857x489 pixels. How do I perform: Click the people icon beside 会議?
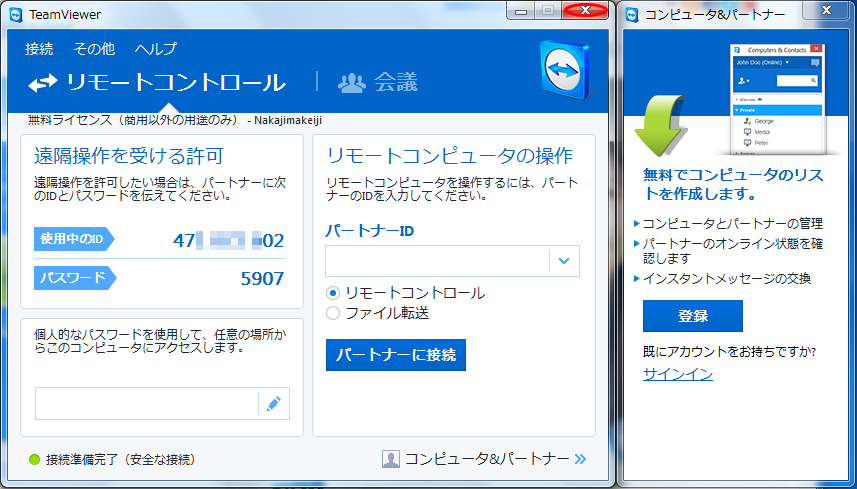click(351, 83)
